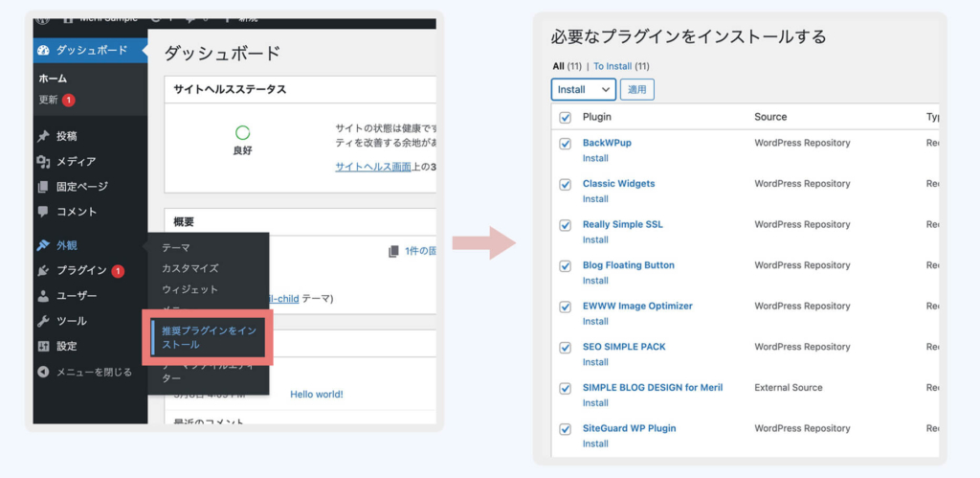Open SIMPLE BLOG DESIGN for Meril link
The height and width of the screenshot is (478, 980).
(653, 387)
